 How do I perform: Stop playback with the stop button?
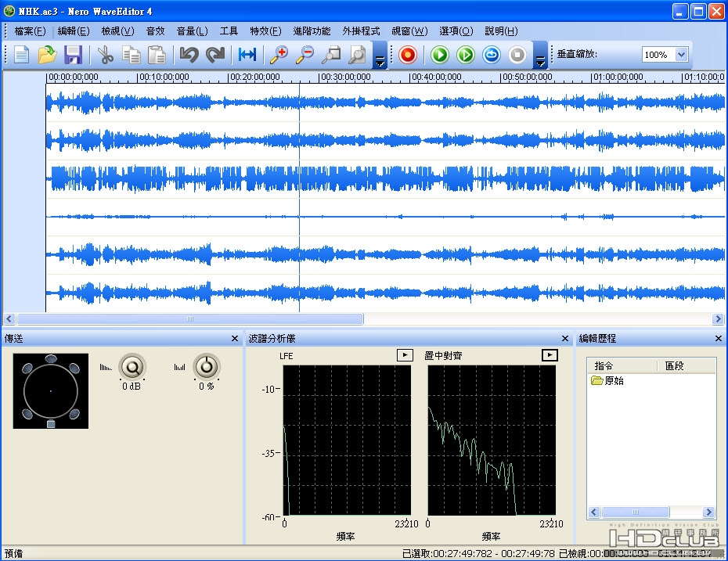pyautogui.click(x=517, y=55)
